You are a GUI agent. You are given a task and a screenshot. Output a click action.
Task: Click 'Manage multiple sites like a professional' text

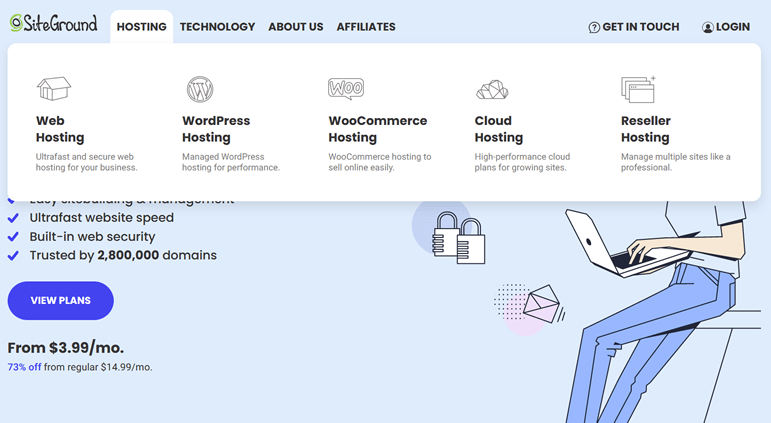(676, 162)
